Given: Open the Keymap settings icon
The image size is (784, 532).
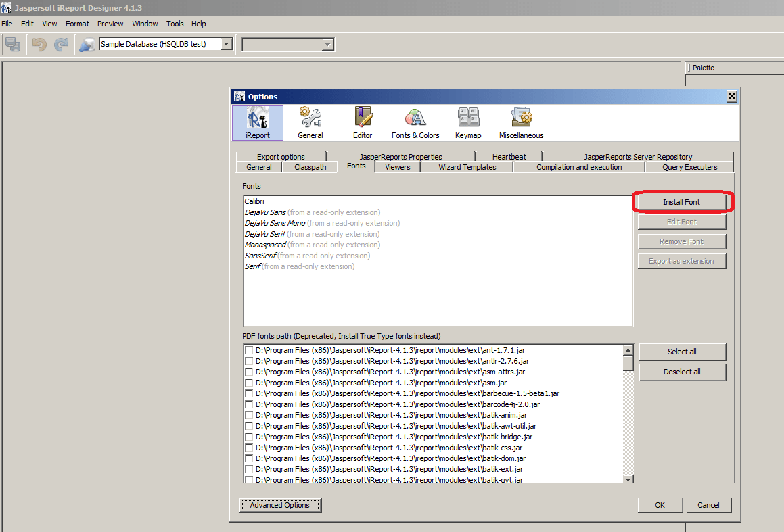Looking at the screenshot, I should pyautogui.click(x=468, y=122).
